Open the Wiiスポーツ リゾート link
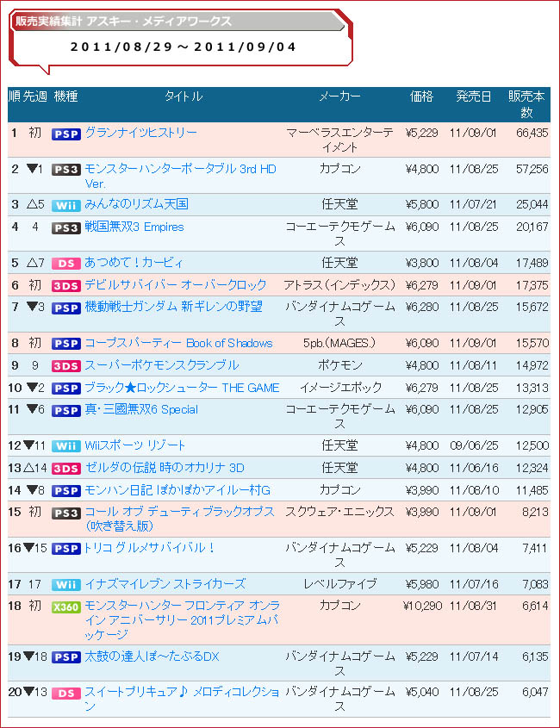 (134, 445)
